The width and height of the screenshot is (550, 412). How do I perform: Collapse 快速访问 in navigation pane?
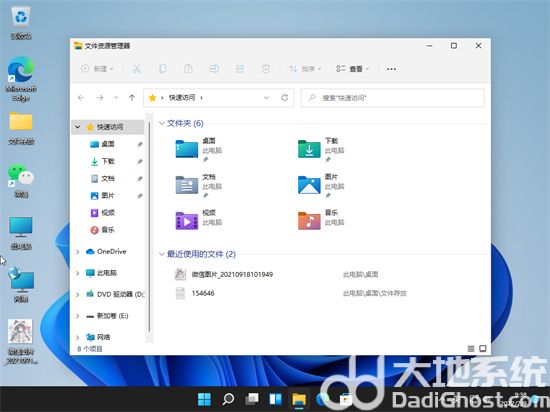pyautogui.click(x=78, y=127)
